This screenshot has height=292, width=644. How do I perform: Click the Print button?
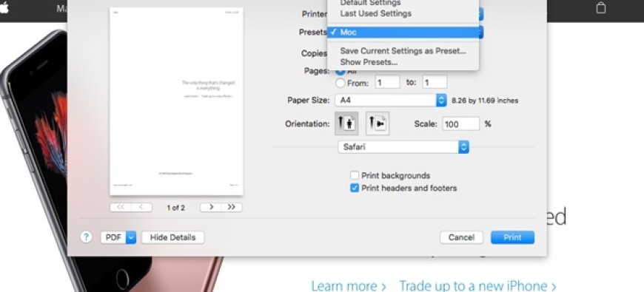pyautogui.click(x=512, y=237)
